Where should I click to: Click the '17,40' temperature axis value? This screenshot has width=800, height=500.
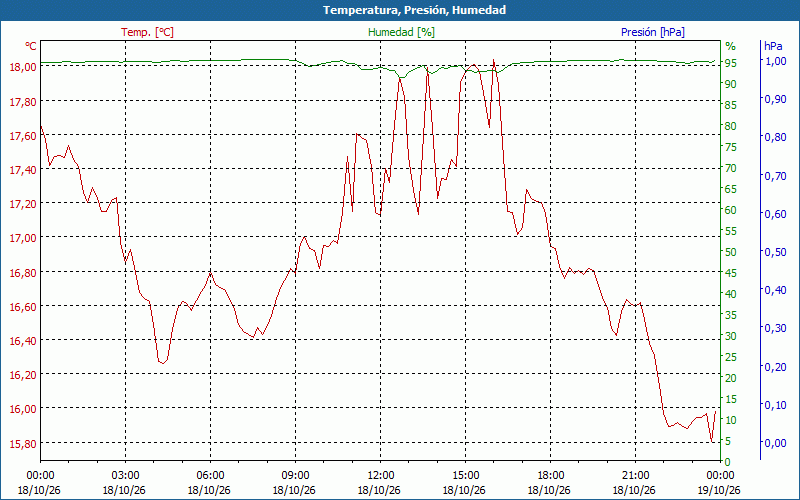(x=23, y=170)
